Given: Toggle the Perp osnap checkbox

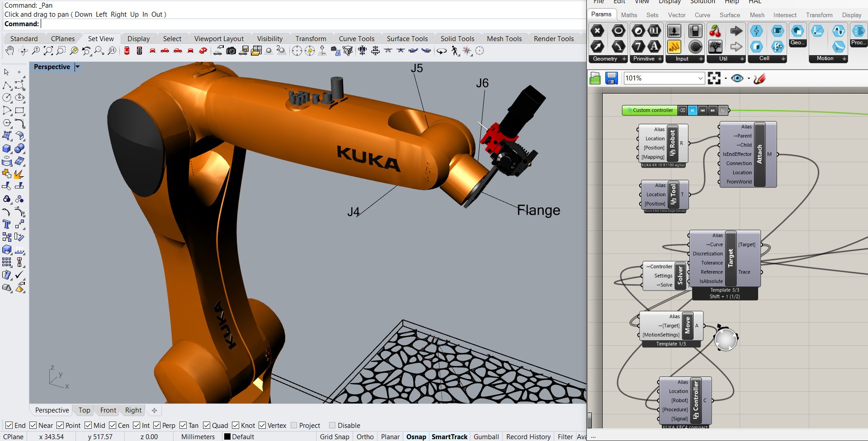Looking at the screenshot, I should 157,425.
